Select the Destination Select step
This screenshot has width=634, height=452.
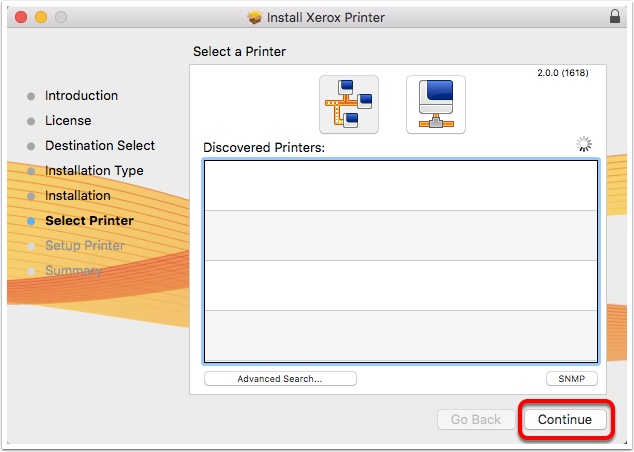coord(100,146)
